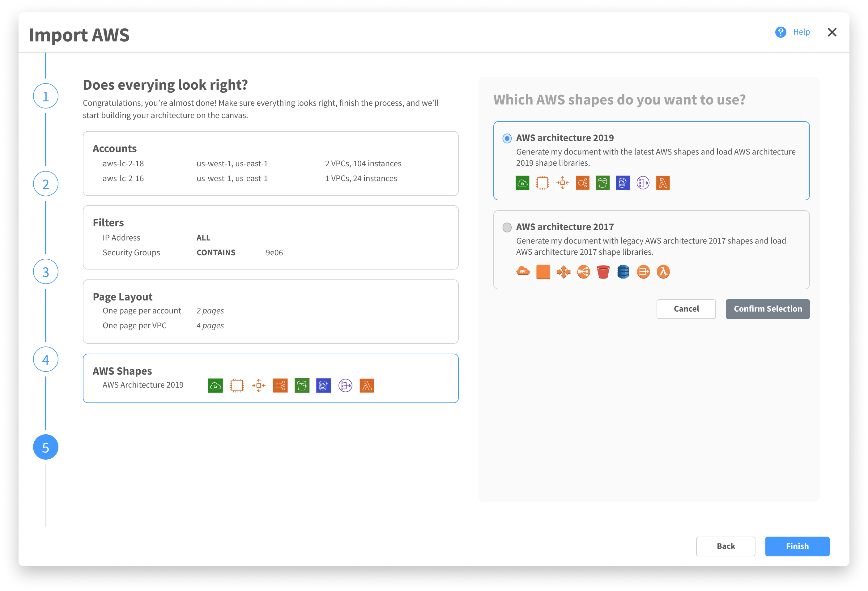Select AWS architecture 2019 radio button

(x=507, y=138)
